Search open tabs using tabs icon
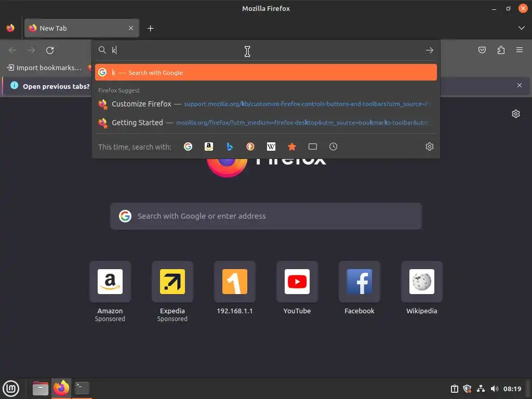Screen dimensions: 532x399 (313, 147)
